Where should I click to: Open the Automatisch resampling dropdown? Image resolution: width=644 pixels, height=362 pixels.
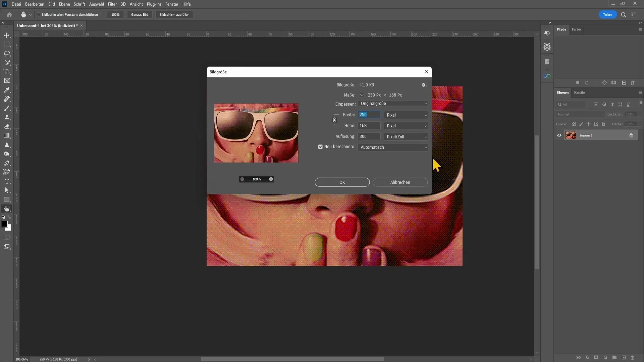393,147
